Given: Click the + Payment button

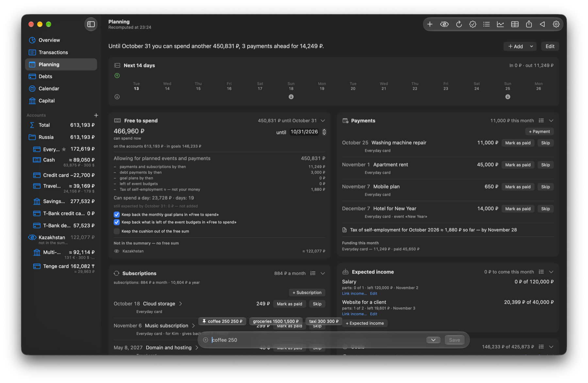Looking at the screenshot, I should coord(539,132).
